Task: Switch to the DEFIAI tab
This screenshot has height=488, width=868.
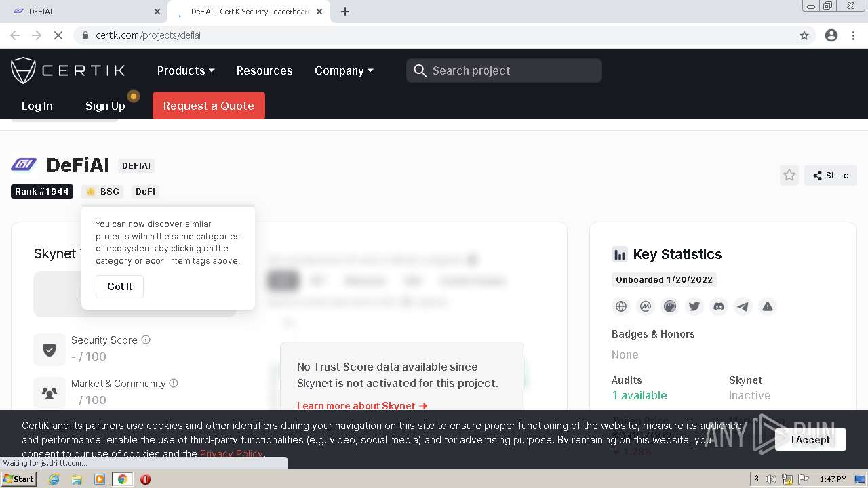Action: pos(84,12)
